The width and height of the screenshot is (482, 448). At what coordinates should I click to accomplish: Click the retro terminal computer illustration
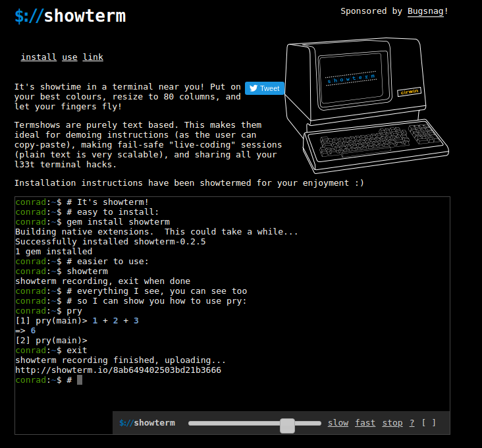(x=366, y=105)
